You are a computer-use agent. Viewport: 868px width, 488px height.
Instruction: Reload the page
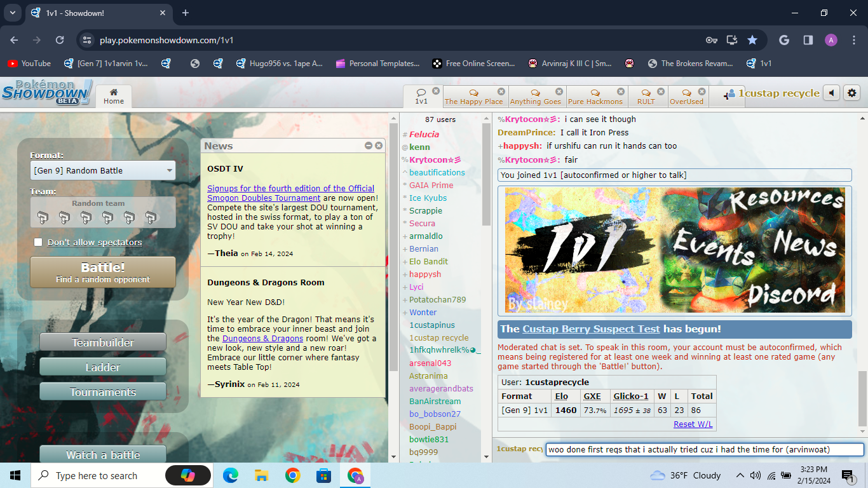[x=60, y=40]
